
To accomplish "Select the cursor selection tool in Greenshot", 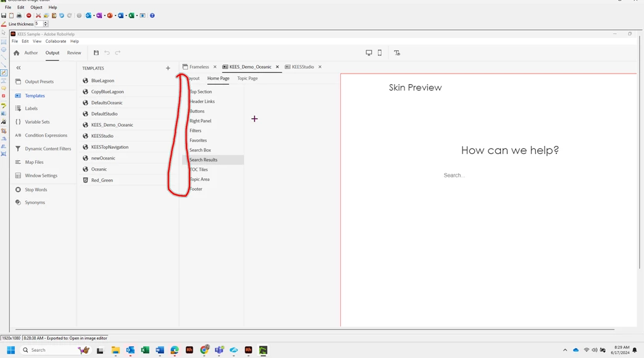I will (4, 32).
